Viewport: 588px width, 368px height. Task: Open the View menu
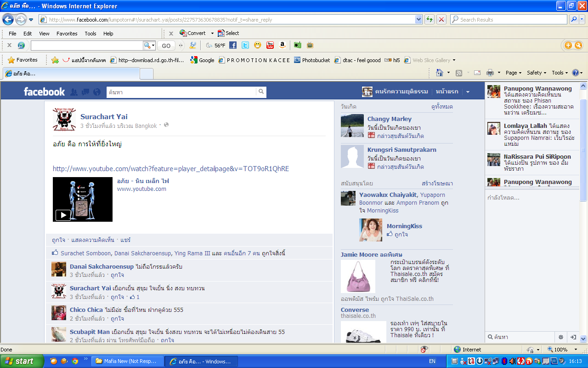[44, 34]
